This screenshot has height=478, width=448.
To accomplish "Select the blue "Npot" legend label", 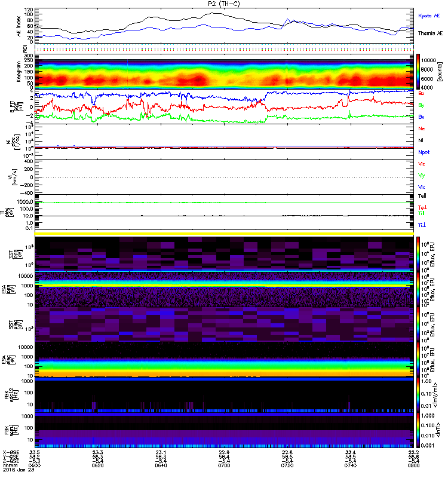I will [424, 152].
